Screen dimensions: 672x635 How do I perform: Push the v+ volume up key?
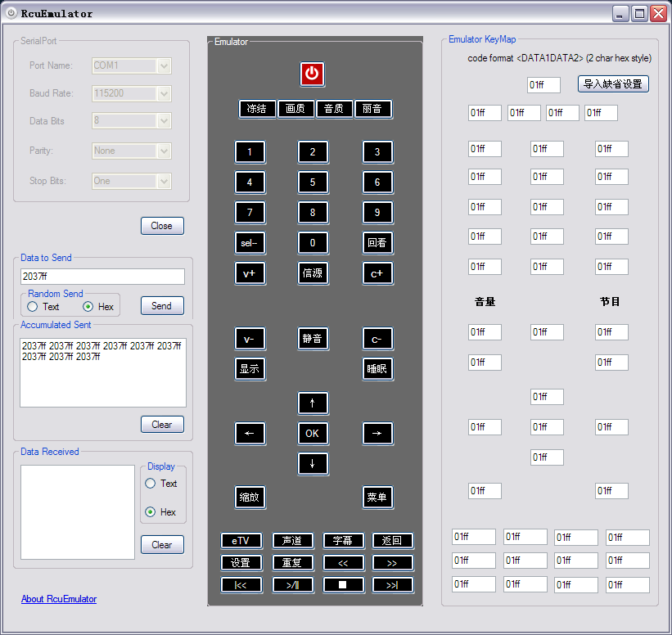pyautogui.click(x=250, y=273)
